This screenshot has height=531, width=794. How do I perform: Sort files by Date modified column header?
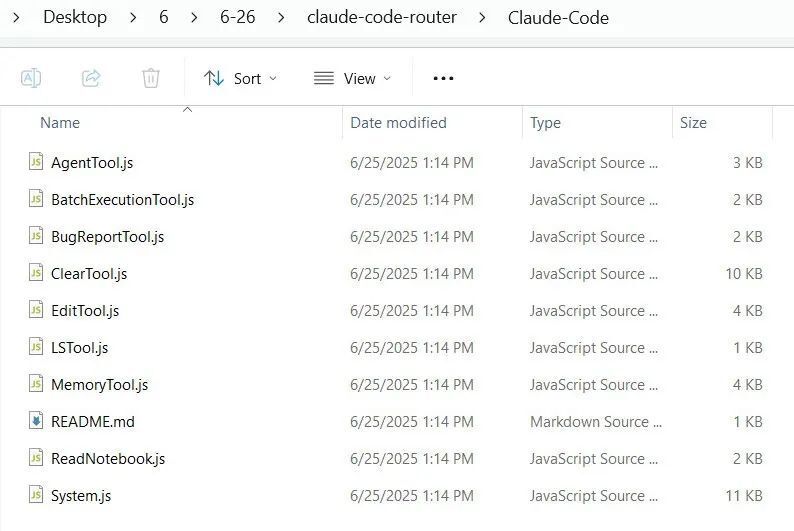(x=398, y=123)
